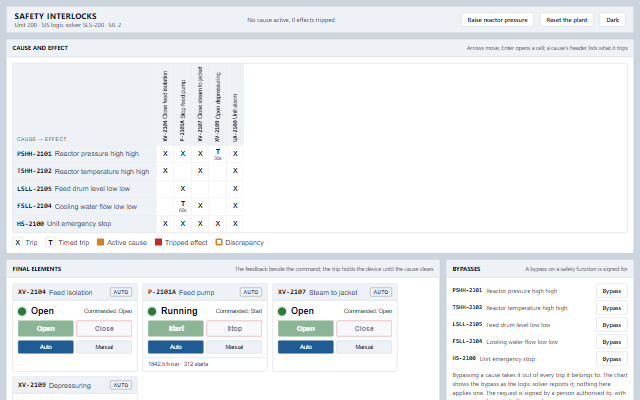The width and height of the screenshot is (640, 400).
Task: Bypass PSHH-2101 Reactor pressure high high
Action: click(x=611, y=291)
